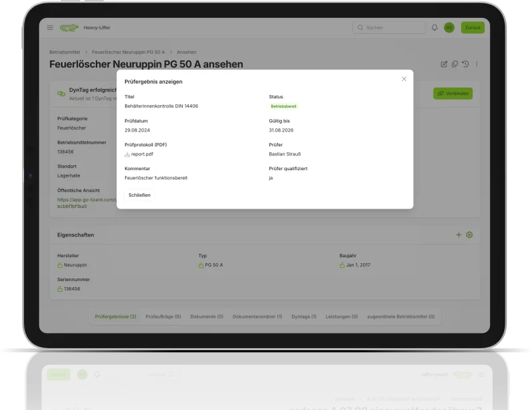Select the Dyntags (1) tab
Image resolution: width=532 pixels, height=410 pixels.
pyautogui.click(x=304, y=317)
